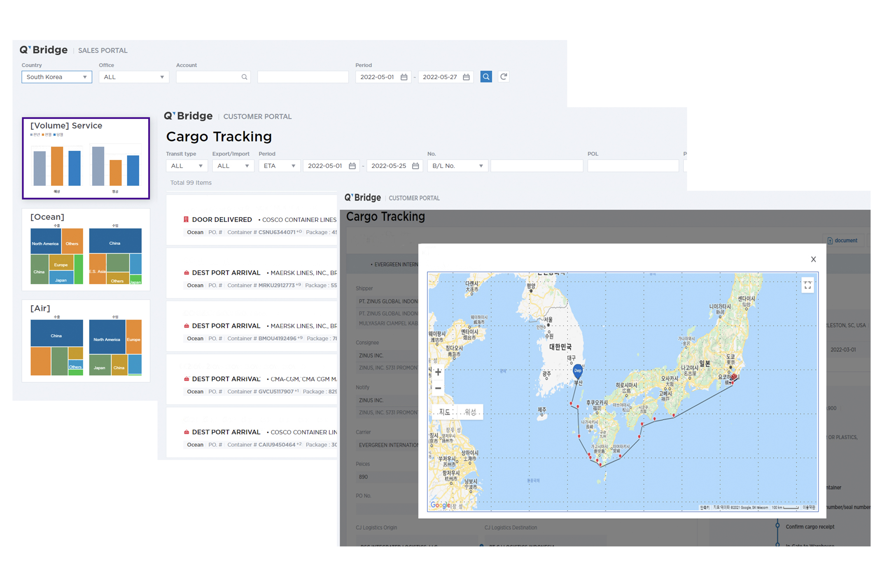This screenshot has height=588, width=882.
Task: Toggle fullscreen on the tracking map
Action: 807,285
